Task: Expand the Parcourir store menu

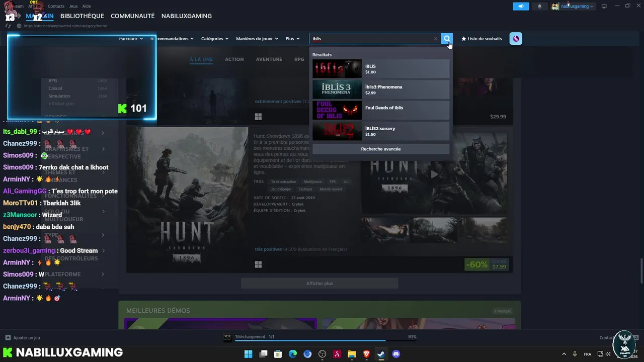Action: click(131, 39)
